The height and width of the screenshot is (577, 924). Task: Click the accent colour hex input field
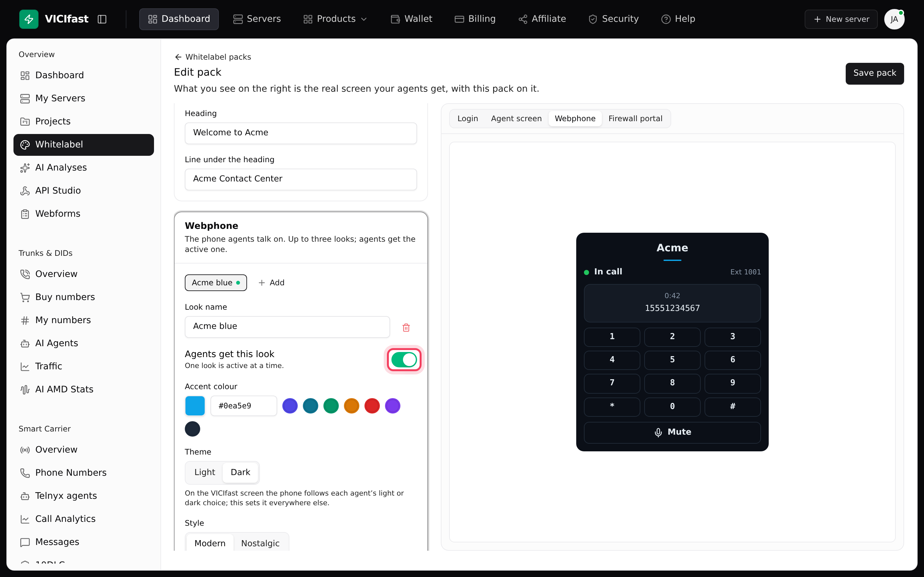pos(244,406)
